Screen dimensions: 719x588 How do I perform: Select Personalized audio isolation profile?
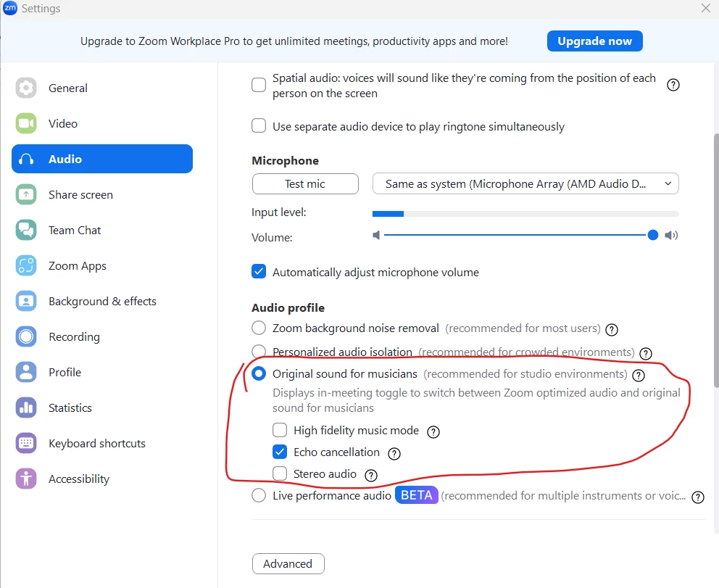coord(259,352)
